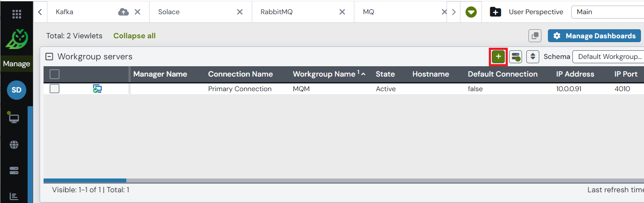Sort by Hostname column header
The image size is (644, 203).
(431, 74)
